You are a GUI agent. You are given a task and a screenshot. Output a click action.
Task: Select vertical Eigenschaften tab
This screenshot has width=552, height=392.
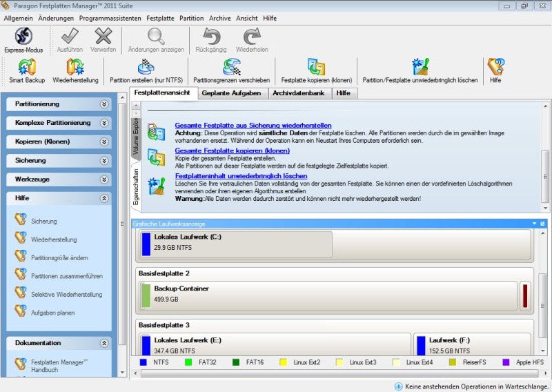click(136, 187)
